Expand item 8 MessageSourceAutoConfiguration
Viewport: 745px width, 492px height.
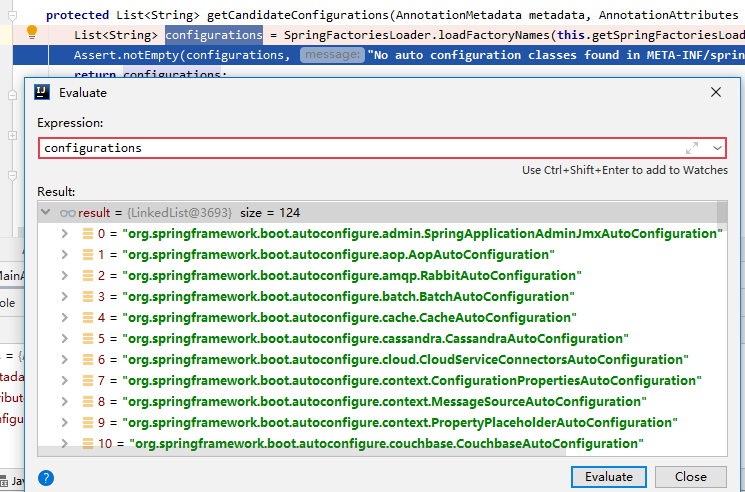tap(65, 401)
